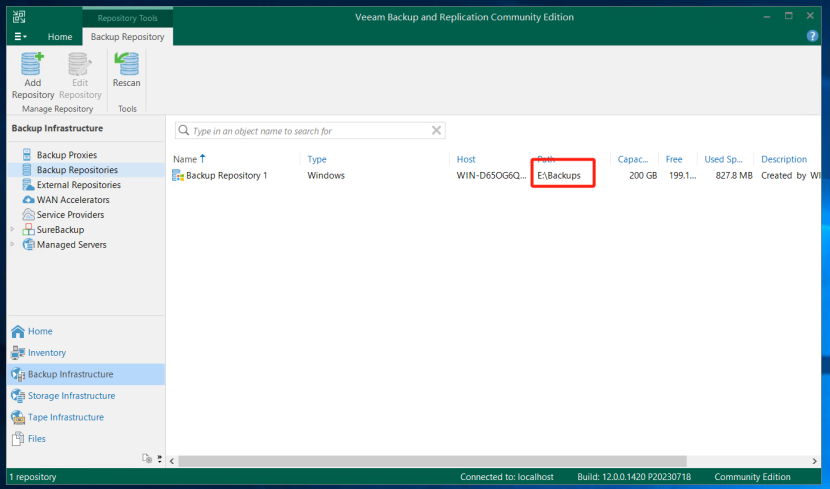Switch to the Home ribbon tab
The width and height of the screenshot is (830, 489).
tap(60, 37)
